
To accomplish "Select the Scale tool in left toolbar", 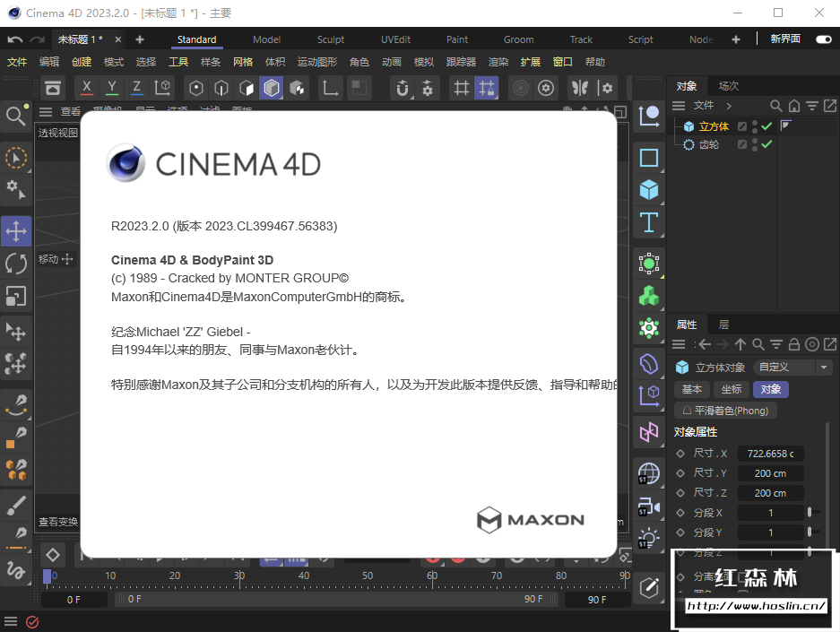I will (x=16, y=296).
